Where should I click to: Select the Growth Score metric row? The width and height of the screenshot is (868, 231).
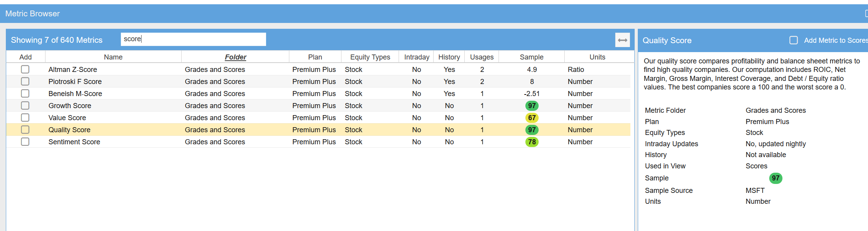[x=70, y=106]
